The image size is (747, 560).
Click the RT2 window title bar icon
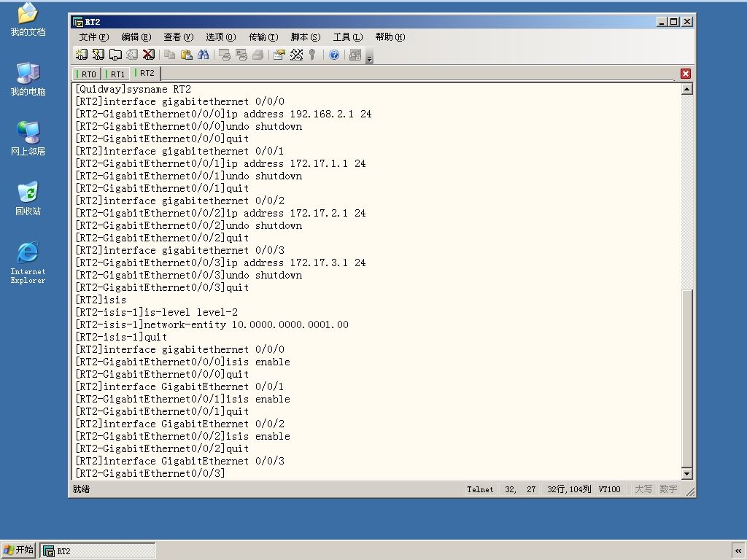pos(77,22)
